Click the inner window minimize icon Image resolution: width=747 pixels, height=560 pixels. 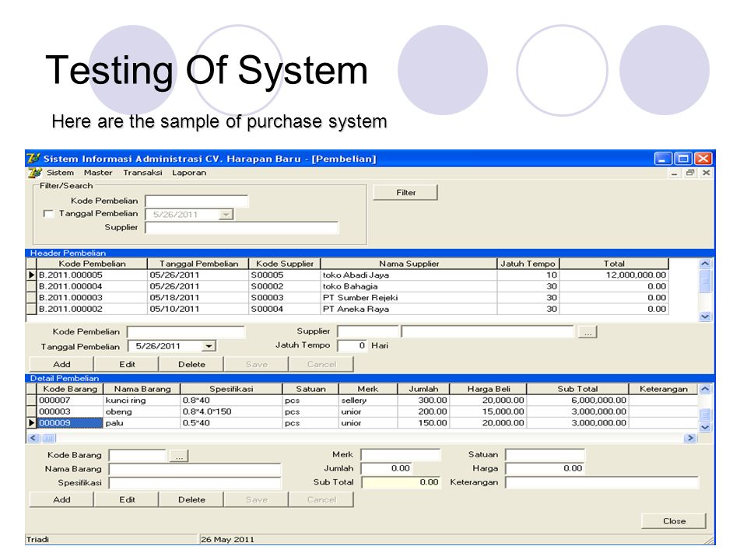tap(674, 173)
